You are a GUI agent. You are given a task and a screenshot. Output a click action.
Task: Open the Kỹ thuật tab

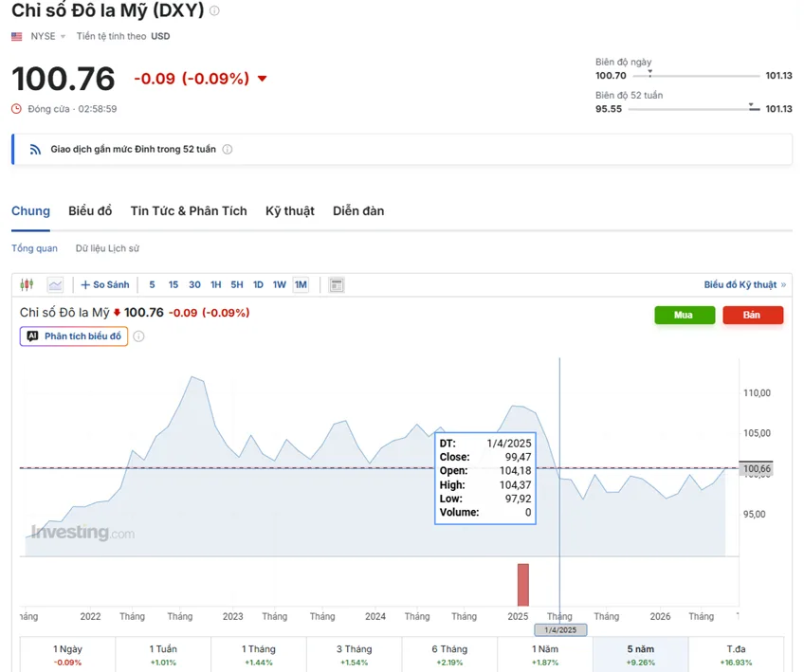point(290,211)
